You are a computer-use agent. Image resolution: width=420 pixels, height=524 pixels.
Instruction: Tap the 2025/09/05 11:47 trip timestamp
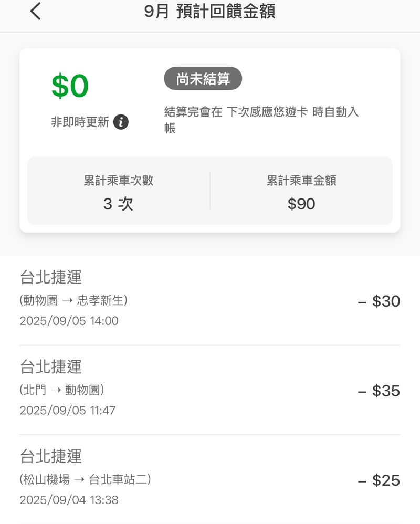(x=67, y=411)
